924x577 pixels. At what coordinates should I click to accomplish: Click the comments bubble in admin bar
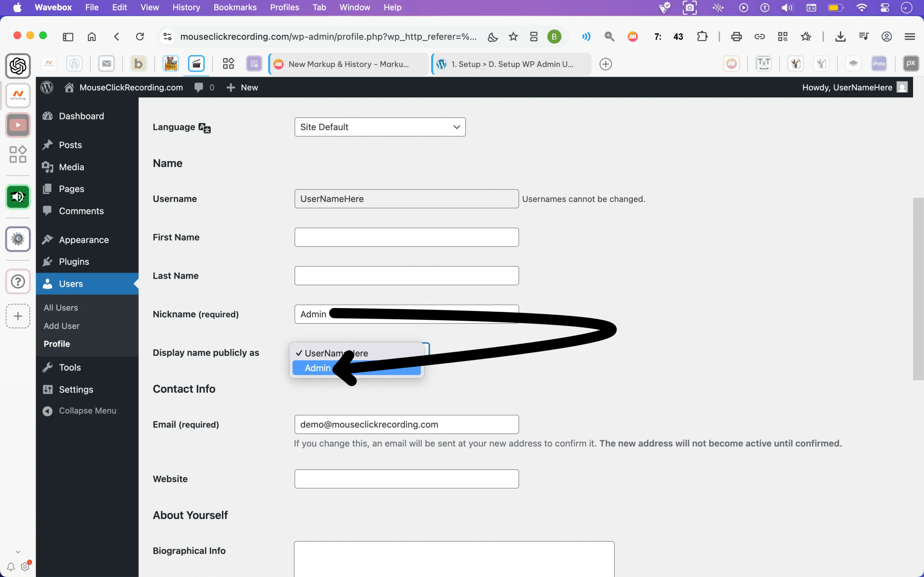coord(199,87)
